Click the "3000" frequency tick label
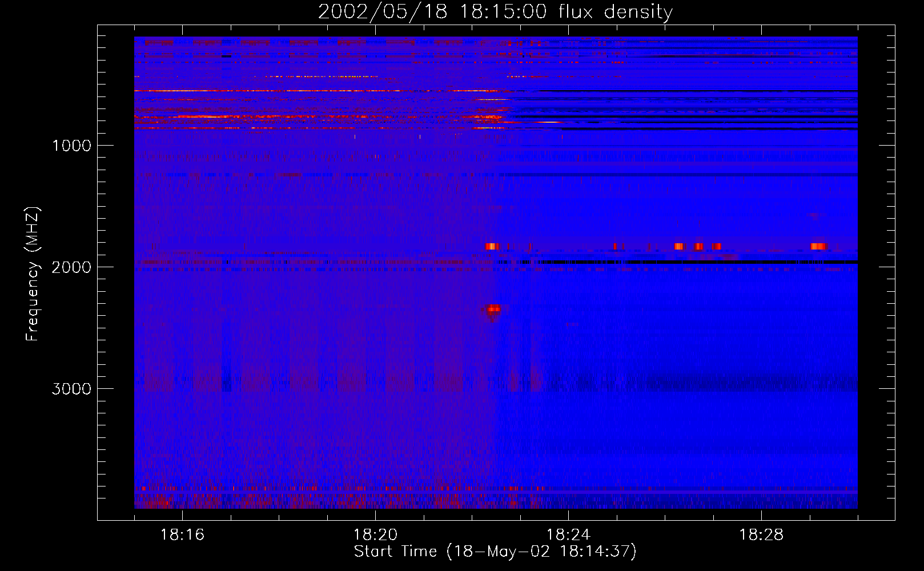The height and width of the screenshot is (571, 924). coord(71,389)
